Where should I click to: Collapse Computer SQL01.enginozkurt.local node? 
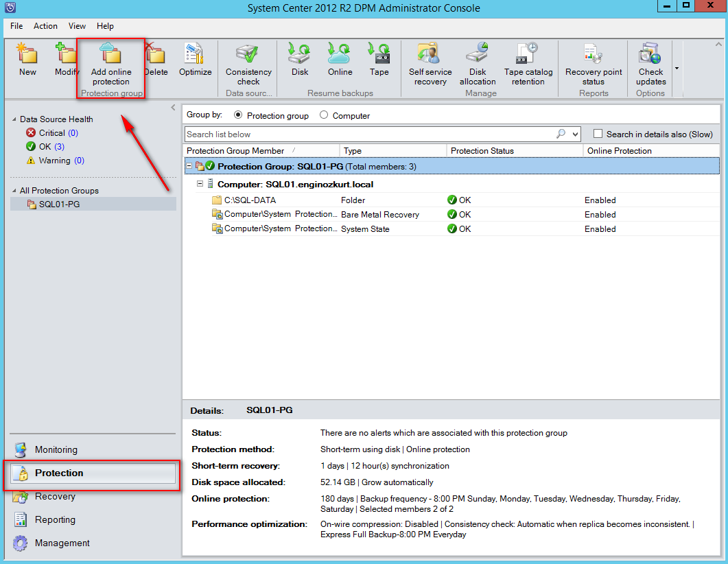[200, 183]
